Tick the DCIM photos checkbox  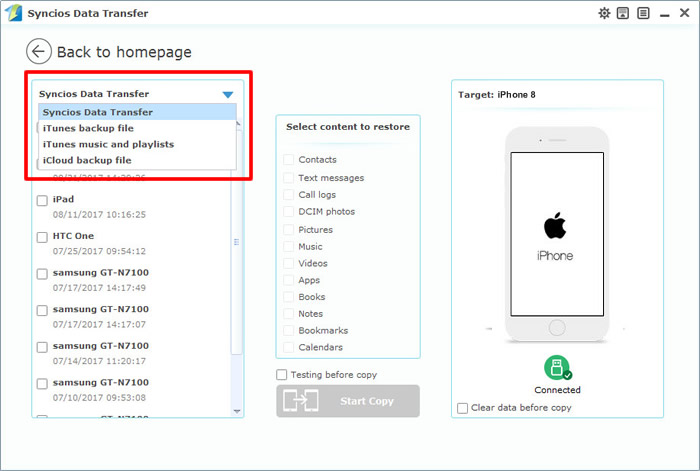[289, 212]
